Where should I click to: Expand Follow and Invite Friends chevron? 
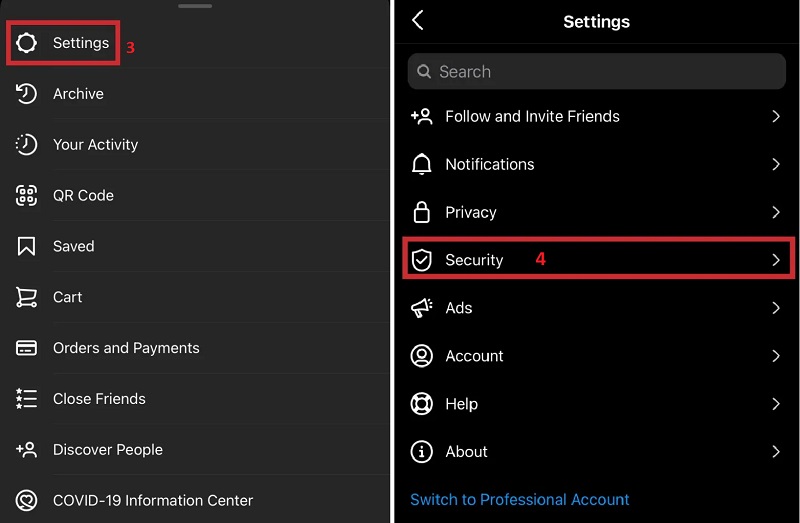pos(776,116)
